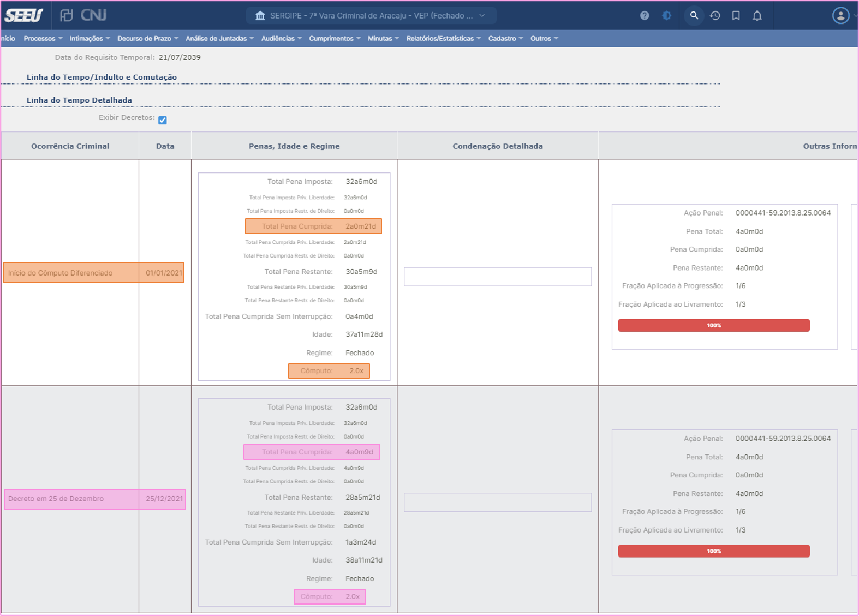
Task: Click Total Pena Cumprida 2a0m21d
Action: [x=313, y=226]
